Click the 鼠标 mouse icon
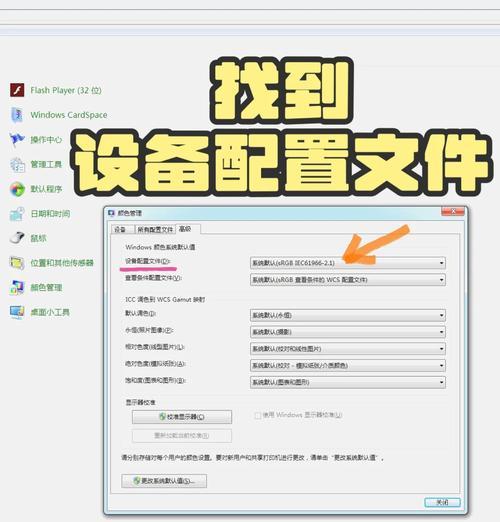 click(17, 238)
